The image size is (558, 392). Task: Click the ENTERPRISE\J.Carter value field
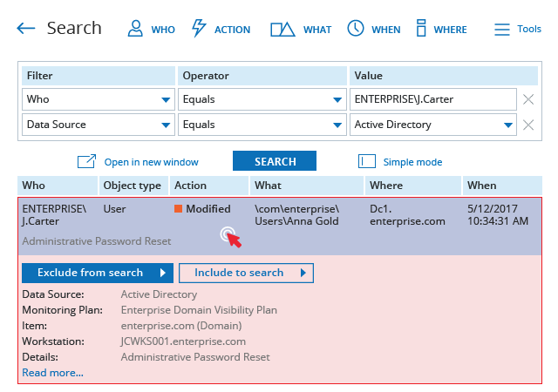tap(433, 99)
